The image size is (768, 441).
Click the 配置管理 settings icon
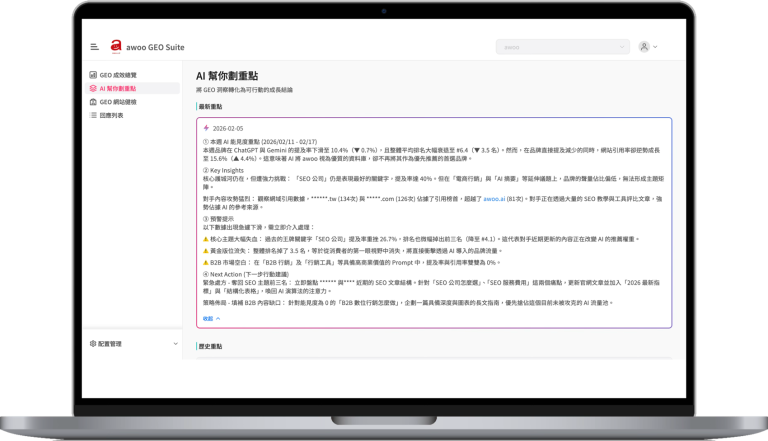(92, 343)
